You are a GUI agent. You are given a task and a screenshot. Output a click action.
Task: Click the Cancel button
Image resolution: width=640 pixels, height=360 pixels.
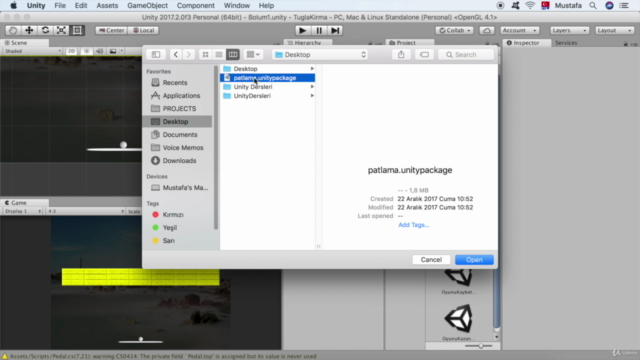[x=431, y=260]
